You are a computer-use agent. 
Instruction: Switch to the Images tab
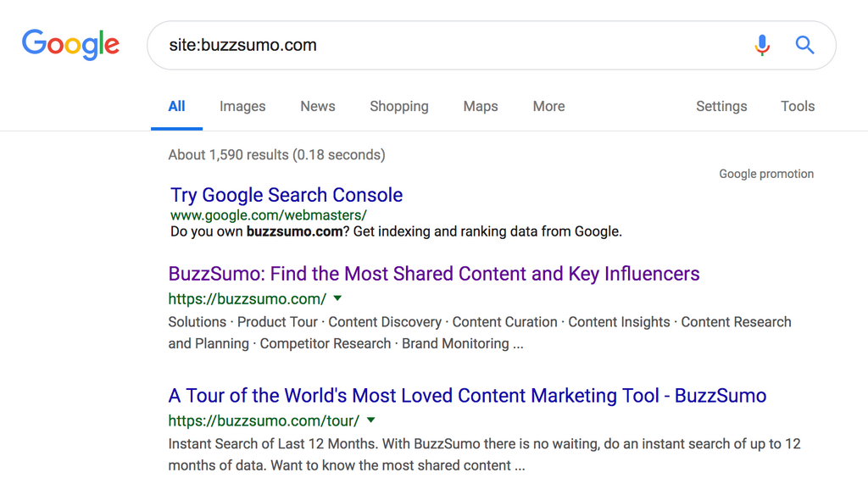click(x=242, y=106)
